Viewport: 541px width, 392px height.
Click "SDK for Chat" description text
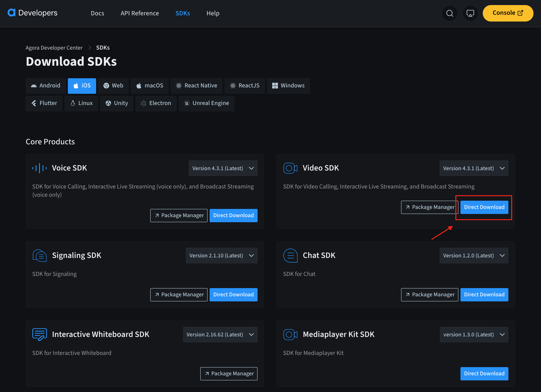point(299,274)
